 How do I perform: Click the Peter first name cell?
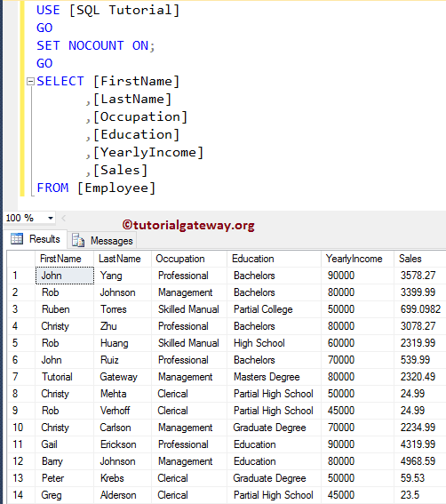[64, 478]
